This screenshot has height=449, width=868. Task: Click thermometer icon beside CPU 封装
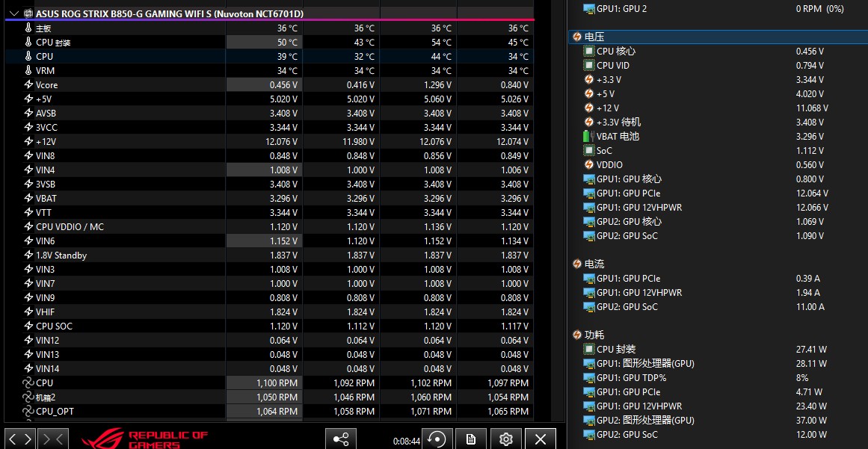[x=29, y=42]
